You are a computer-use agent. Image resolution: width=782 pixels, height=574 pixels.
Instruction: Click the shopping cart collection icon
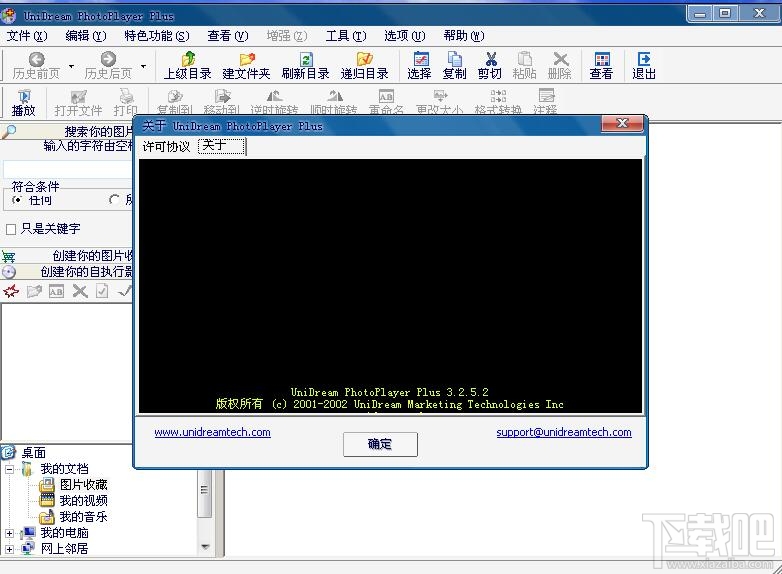8,257
